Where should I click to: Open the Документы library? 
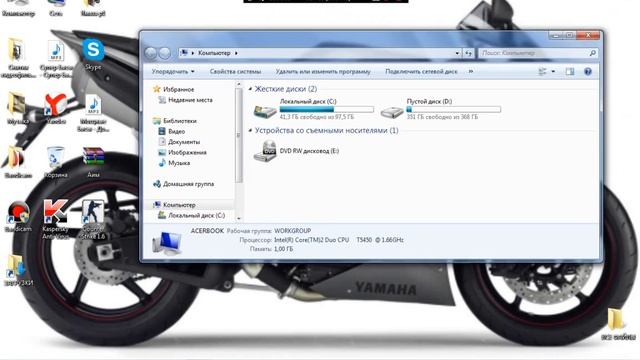(x=184, y=142)
